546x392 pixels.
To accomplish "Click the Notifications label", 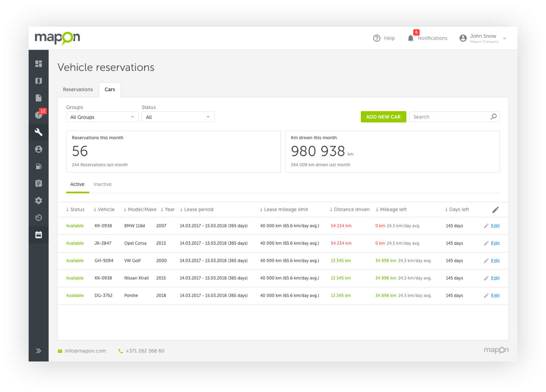I will tap(432, 38).
